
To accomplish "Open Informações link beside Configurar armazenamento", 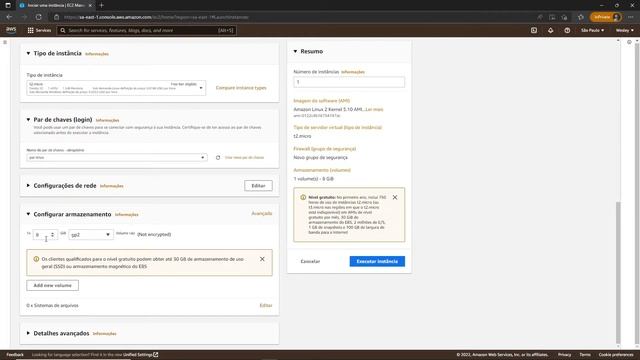I will pyautogui.click(x=127, y=214).
